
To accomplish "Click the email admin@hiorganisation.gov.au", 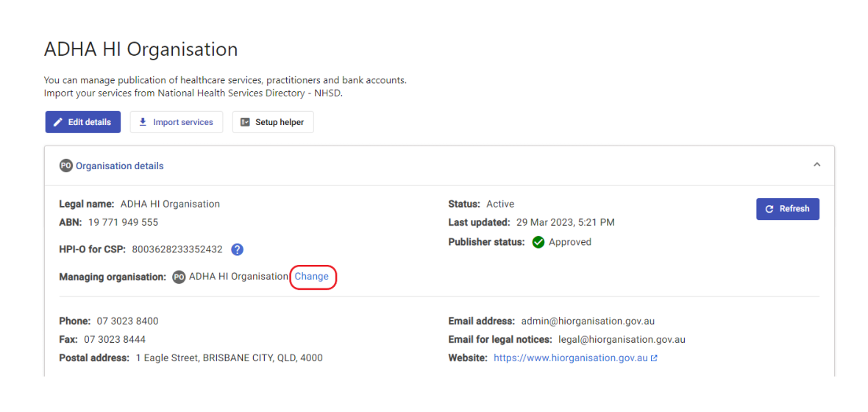I will point(588,322).
